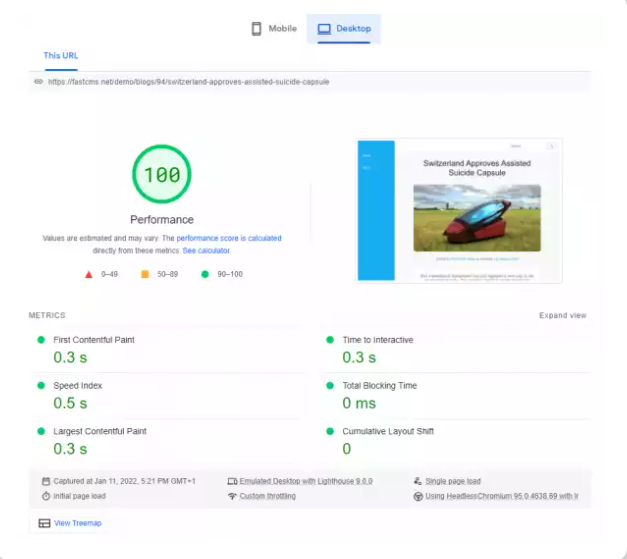Click the Performance heading under the gauge
Screen dimensions: 627x559
[x=162, y=220]
